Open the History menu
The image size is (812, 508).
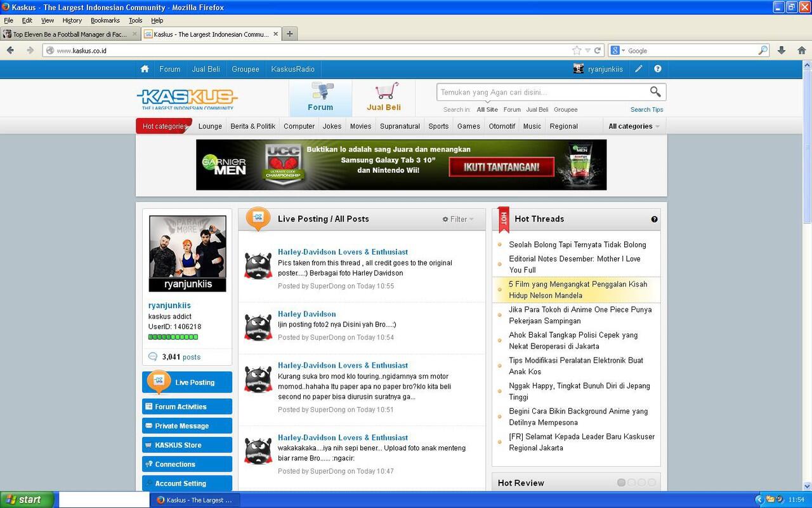[x=72, y=20]
